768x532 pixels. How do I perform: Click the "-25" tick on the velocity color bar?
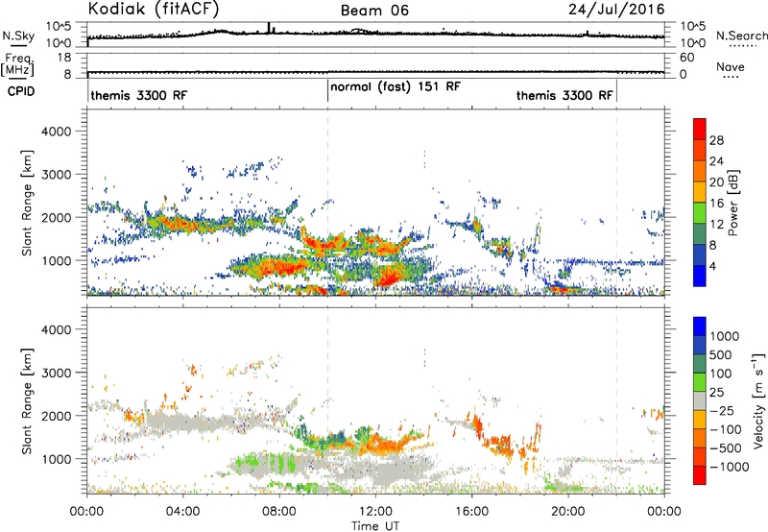722,410
